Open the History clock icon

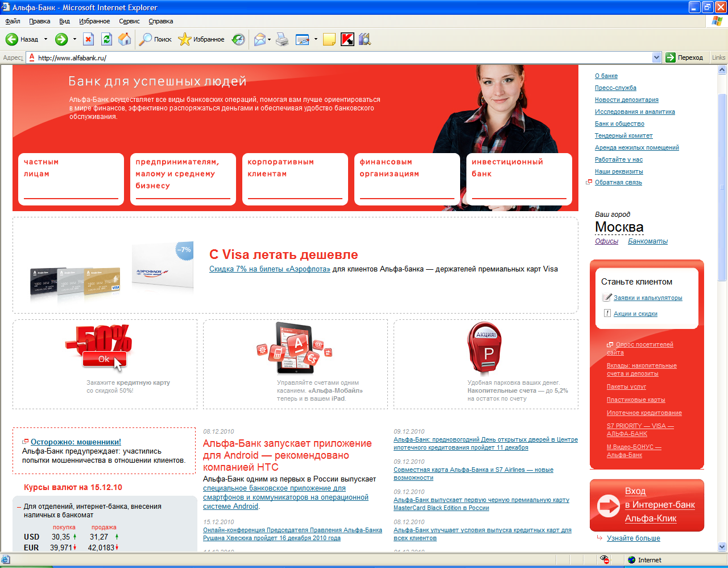[x=239, y=39]
